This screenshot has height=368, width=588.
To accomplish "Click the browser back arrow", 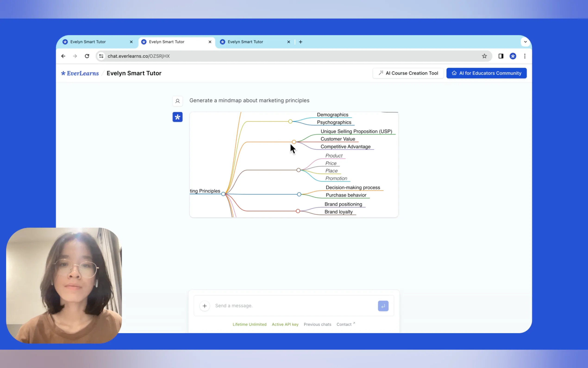I will [x=63, y=56].
